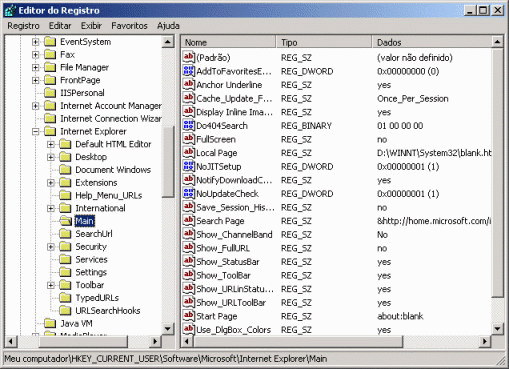
Task: Select the Show_URLToolBar value name
Action: pos(231,303)
